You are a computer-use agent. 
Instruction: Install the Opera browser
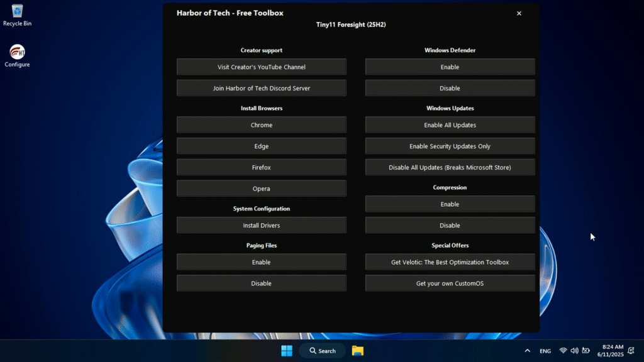coord(262,189)
